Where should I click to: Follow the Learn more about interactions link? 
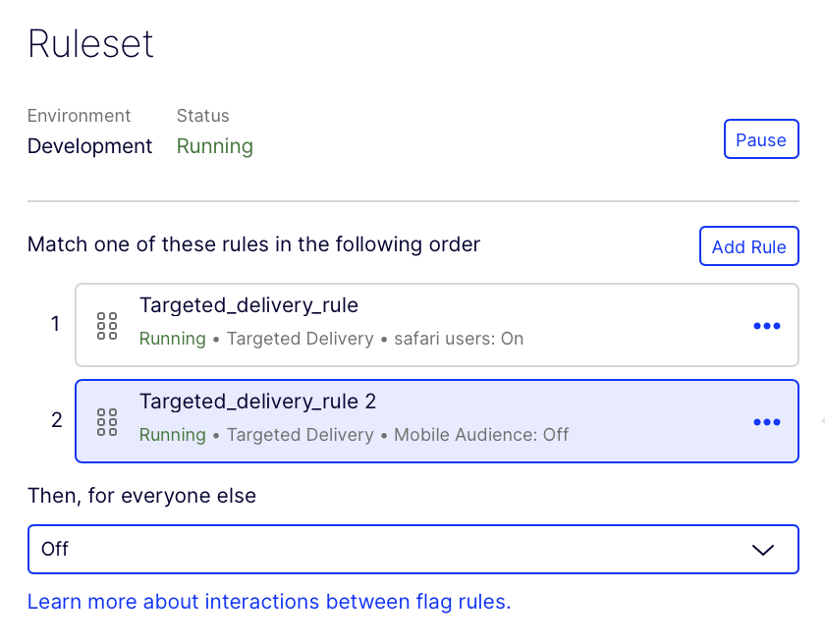tap(269, 602)
